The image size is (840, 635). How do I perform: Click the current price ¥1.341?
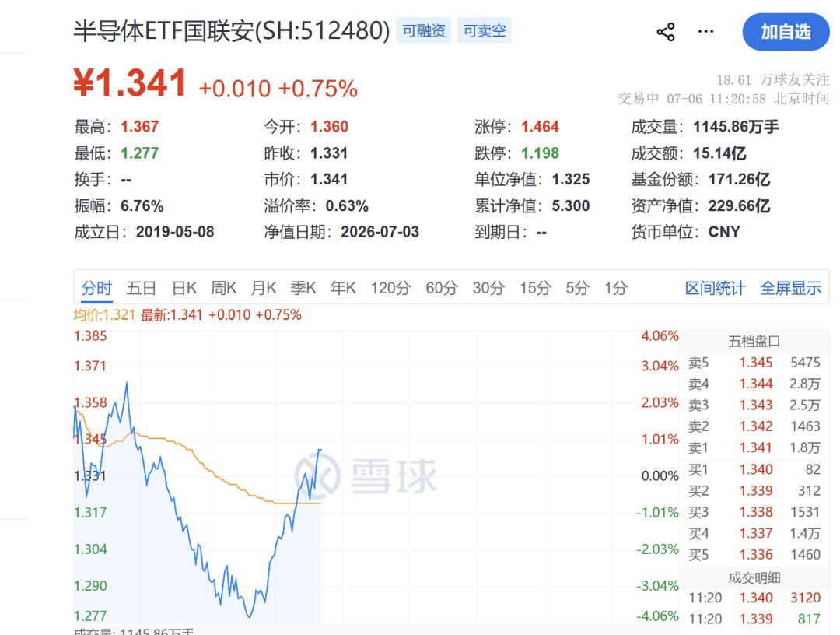click(x=130, y=83)
